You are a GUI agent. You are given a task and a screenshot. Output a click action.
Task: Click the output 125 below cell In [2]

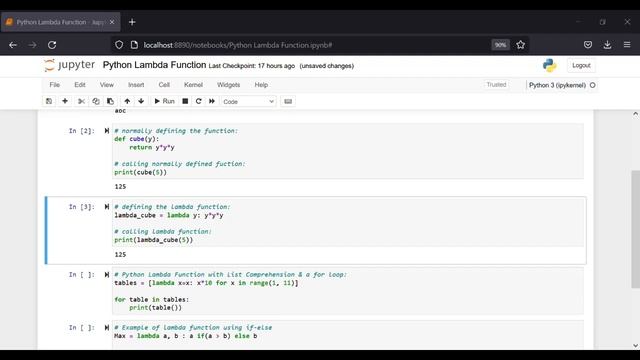(x=120, y=187)
